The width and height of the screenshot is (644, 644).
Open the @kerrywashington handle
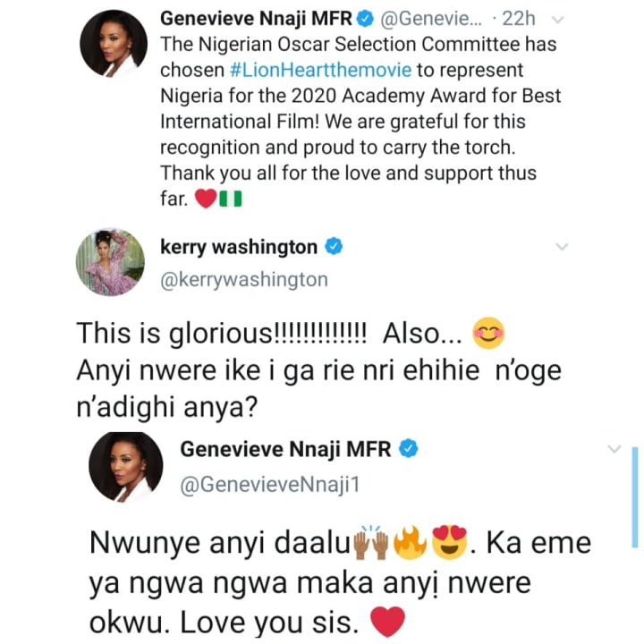[244, 280]
